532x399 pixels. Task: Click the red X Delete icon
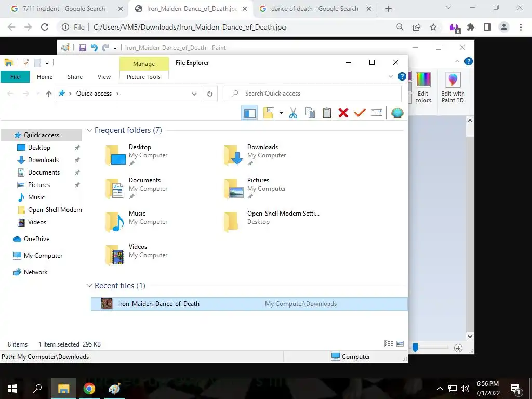[x=343, y=113]
